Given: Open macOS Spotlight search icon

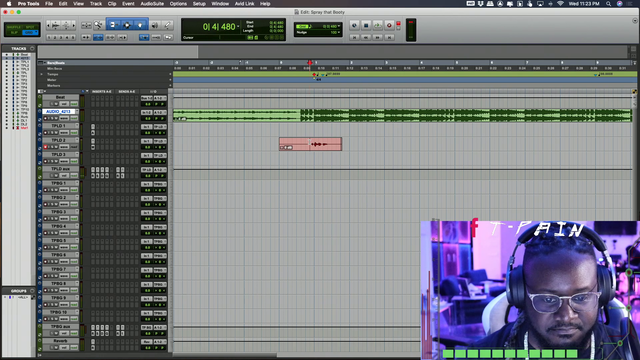Looking at the screenshot, I should pos(608,4).
